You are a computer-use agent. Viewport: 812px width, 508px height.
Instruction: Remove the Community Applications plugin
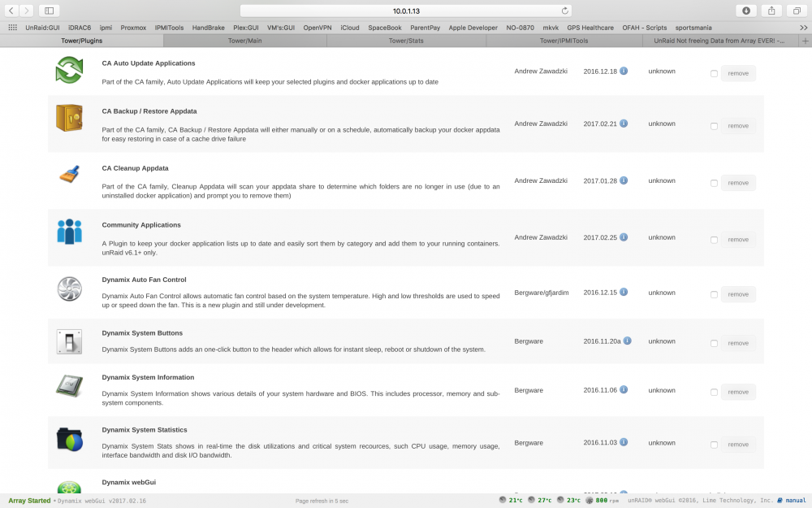pos(738,239)
